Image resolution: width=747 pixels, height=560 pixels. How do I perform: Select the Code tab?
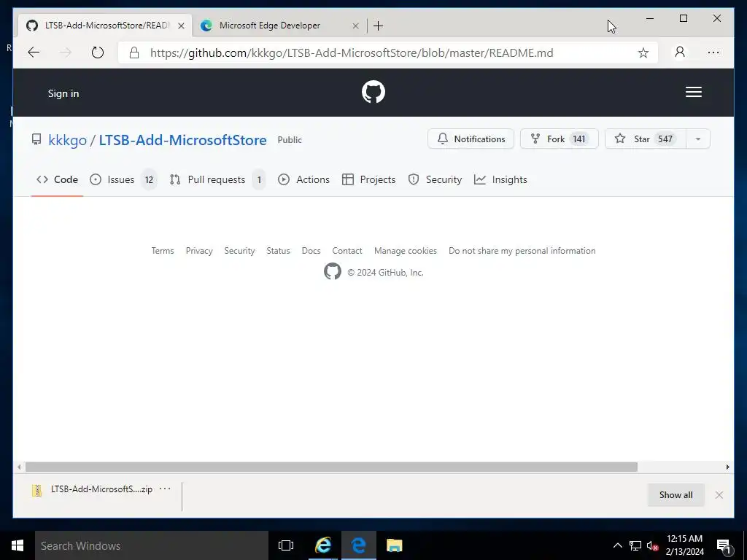click(57, 179)
